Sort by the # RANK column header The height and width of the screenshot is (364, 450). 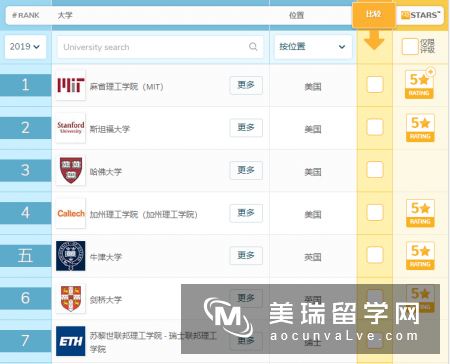coord(26,15)
